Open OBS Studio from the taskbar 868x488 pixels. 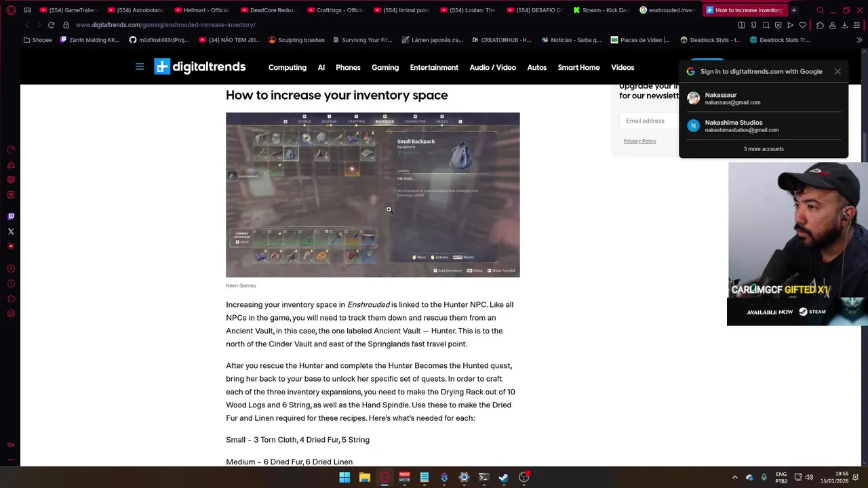524,477
